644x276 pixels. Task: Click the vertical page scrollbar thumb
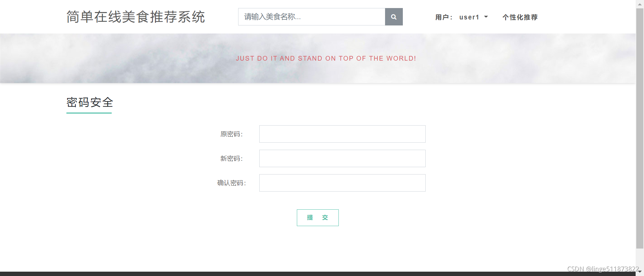(x=640, y=128)
